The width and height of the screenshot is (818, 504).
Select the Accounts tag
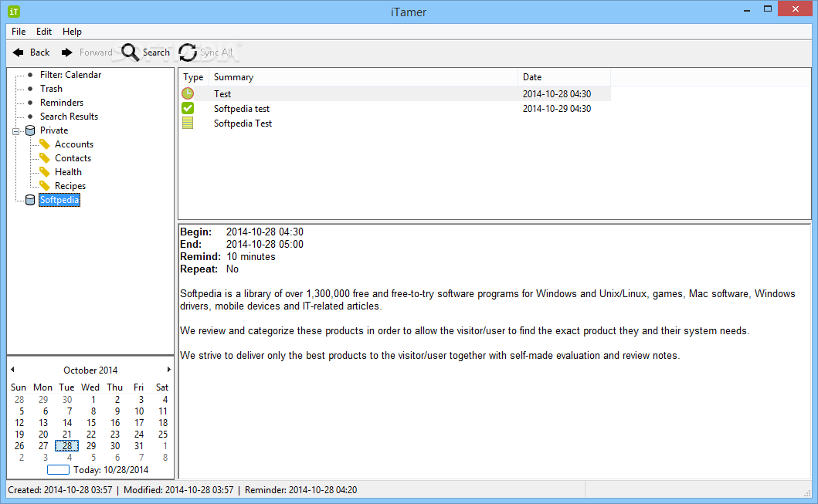(74, 144)
